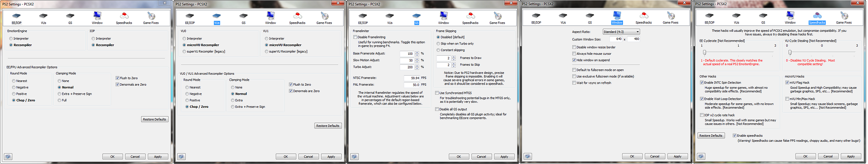Check IOP x2 cycle rate hack
Image resolution: width=868 pixels, height=164 pixels.
pyautogui.click(x=717, y=115)
